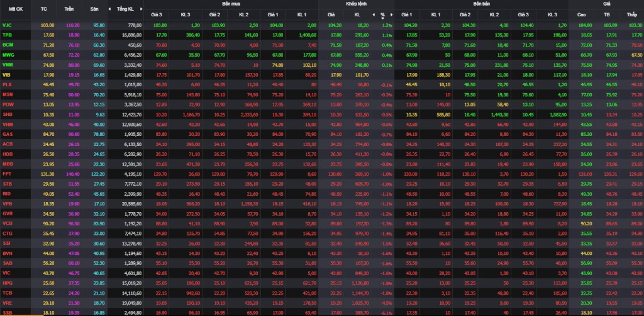This screenshot has width=644, height=316.
Task: Click the right arrow beside the % header
Action: coord(391,14)
